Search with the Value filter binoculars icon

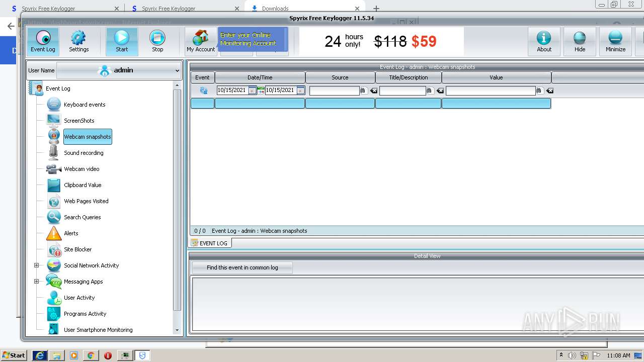(539, 90)
